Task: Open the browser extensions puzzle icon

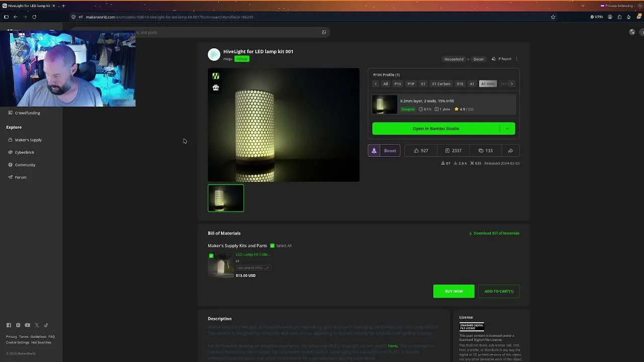Action: pos(619,17)
